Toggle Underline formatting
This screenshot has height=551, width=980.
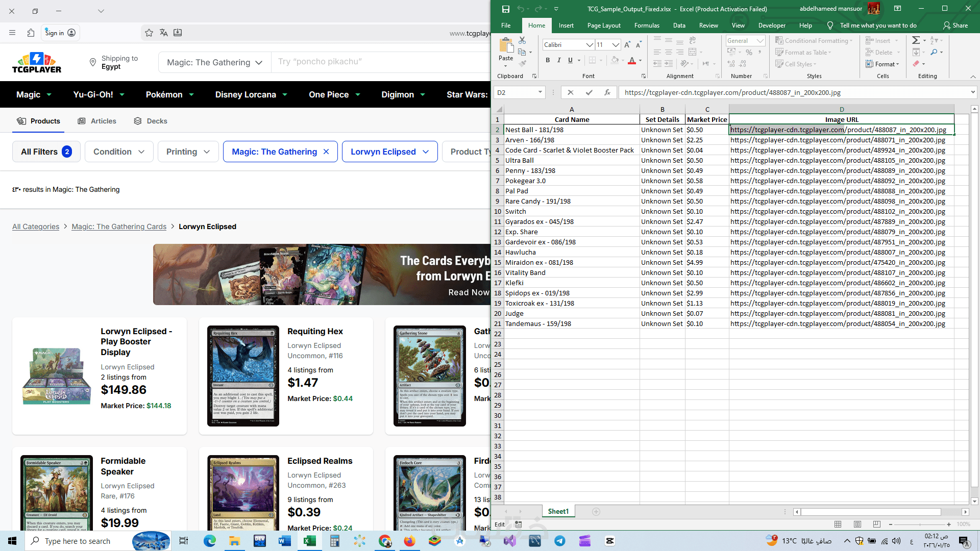click(570, 60)
